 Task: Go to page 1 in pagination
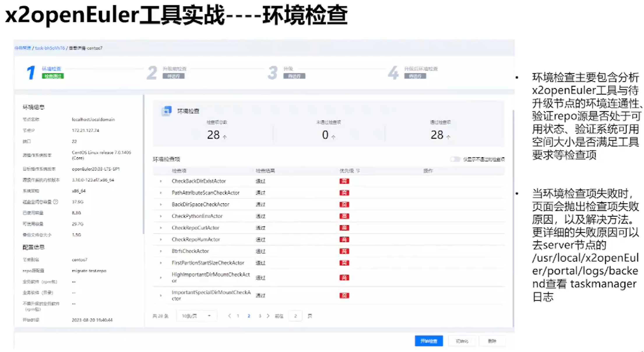[238, 316]
